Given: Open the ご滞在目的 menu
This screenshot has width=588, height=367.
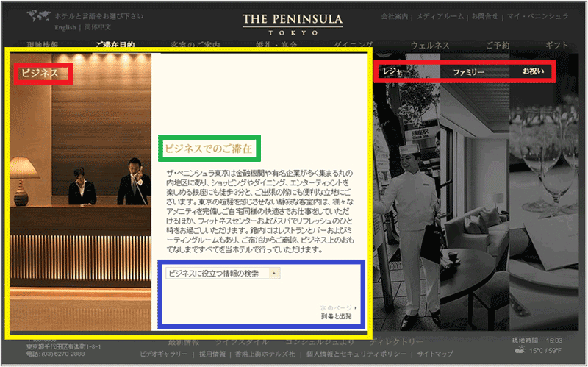Looking at the screenshot, I should (115, 46).
